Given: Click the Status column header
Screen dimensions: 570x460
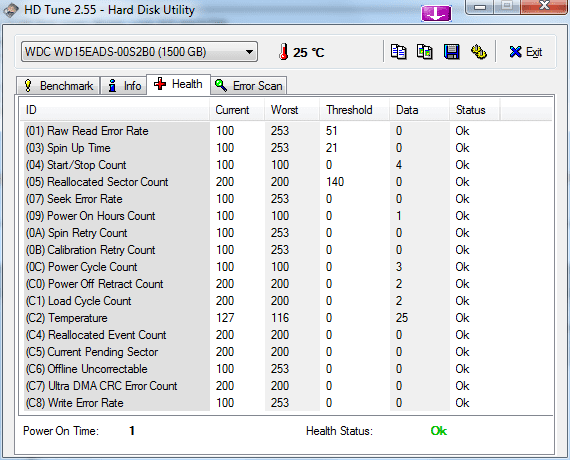Looking at the screenshot, I should (x=475, y=110).
